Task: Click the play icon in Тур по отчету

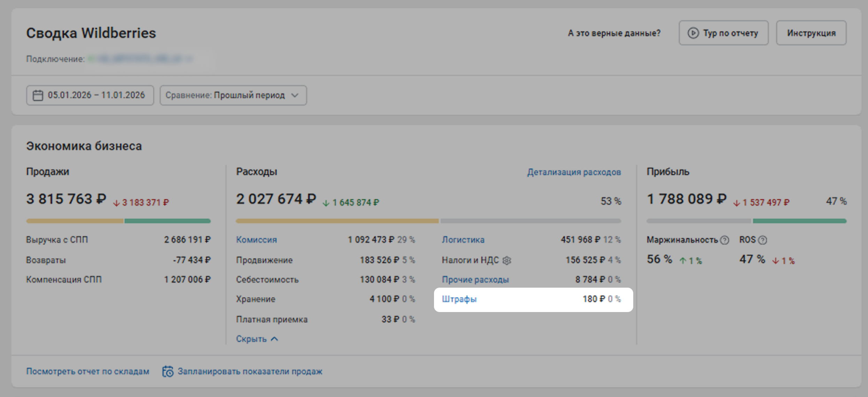Action: [693, 33]
